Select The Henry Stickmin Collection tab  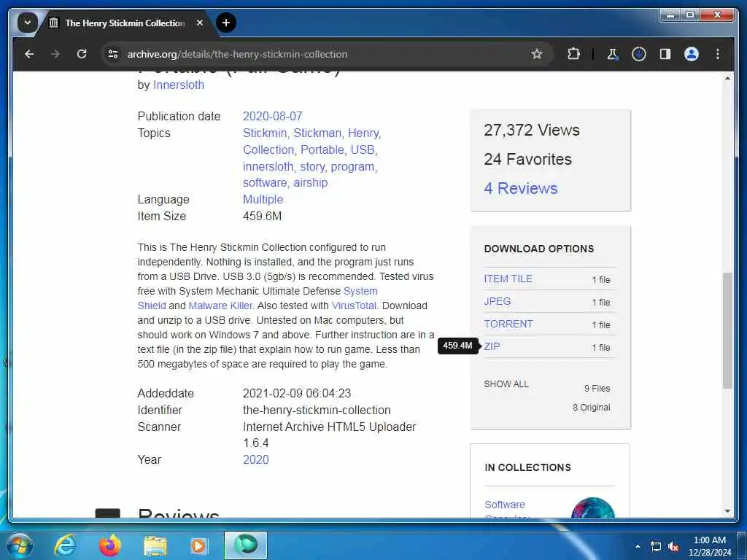pyautogui.click(x=125, y=23)
